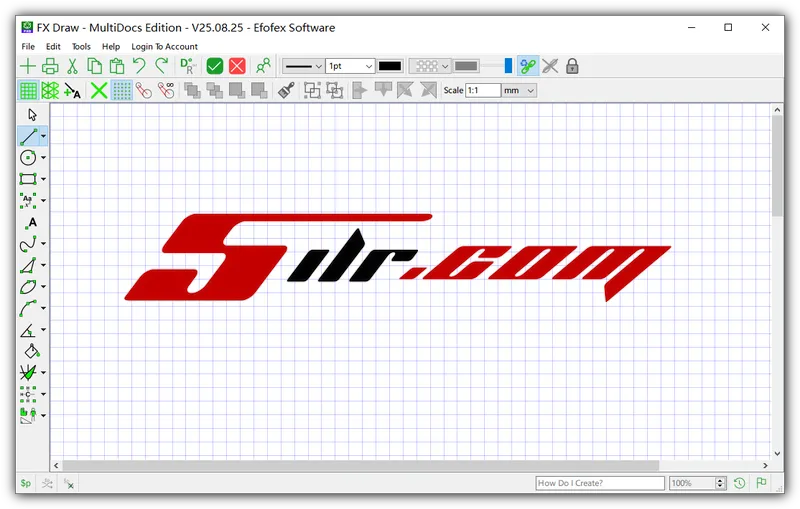The width and height of the screenshot is (800, 509).
Task: Click the padlock lock icon
Action: pos(572,66)
